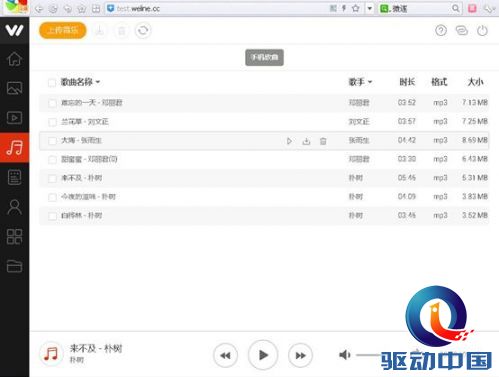
Task: Delete the highlighted 大海 song via trash icon
Action: coord(323,141)
